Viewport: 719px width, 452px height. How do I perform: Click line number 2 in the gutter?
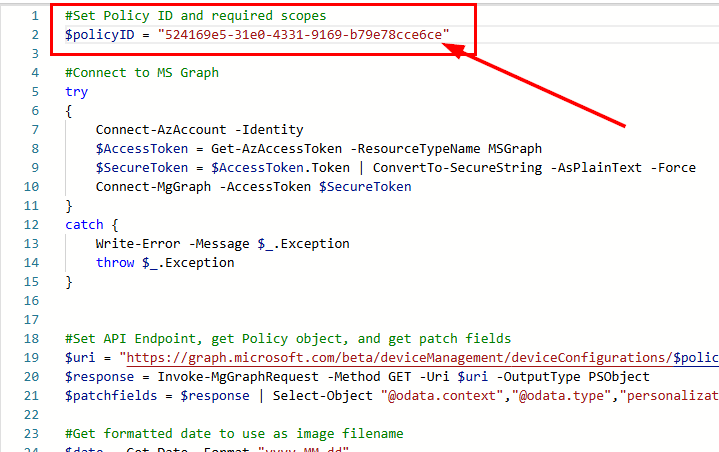click(x=34, y=35)
